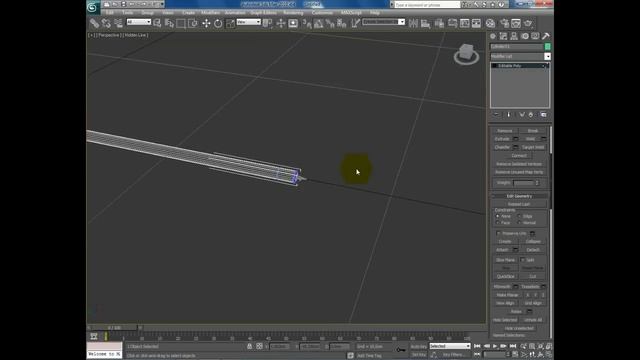The width and height of the screenshot is (640, 360).
Task: Open the Tools menu
Action: (x=127, y=13)
